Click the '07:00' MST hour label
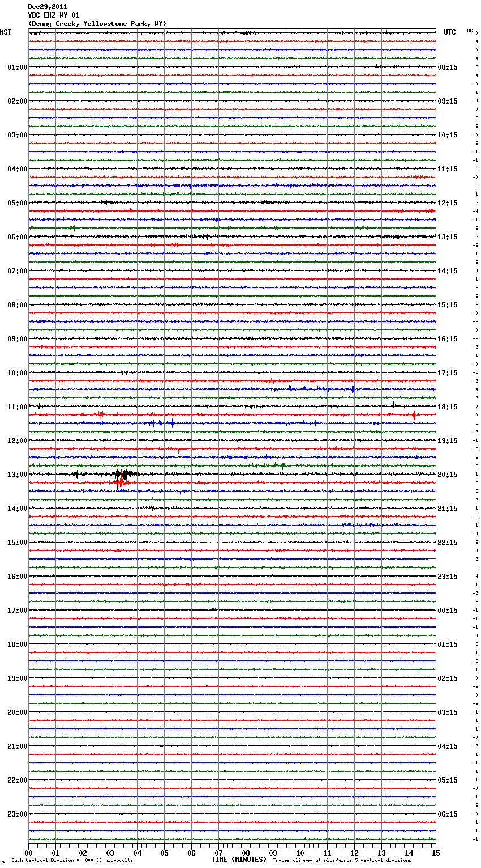 (18, 271)
